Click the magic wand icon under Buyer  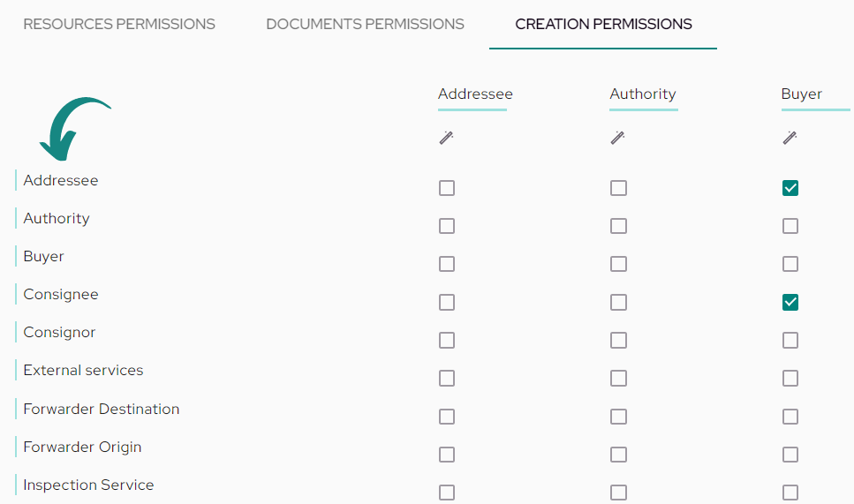tap(790, 138)
